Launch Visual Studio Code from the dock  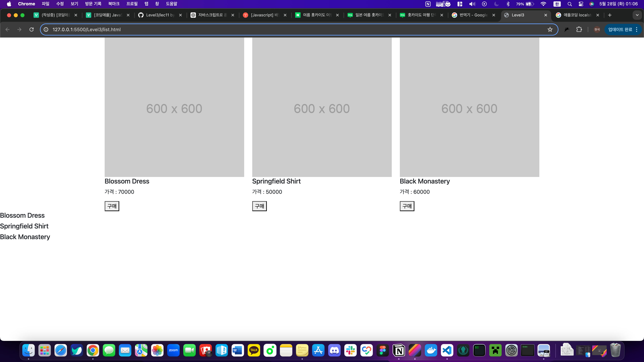pyautogui.click(x=447, y=350)
